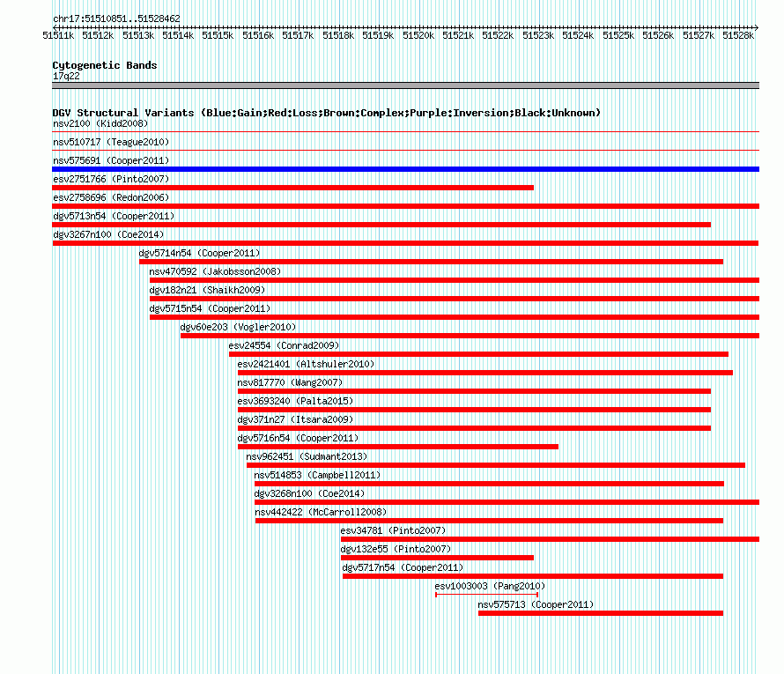Click the red bar under dgv132e55
This screenshot has height=674, width=784.
tap(437, 558)
